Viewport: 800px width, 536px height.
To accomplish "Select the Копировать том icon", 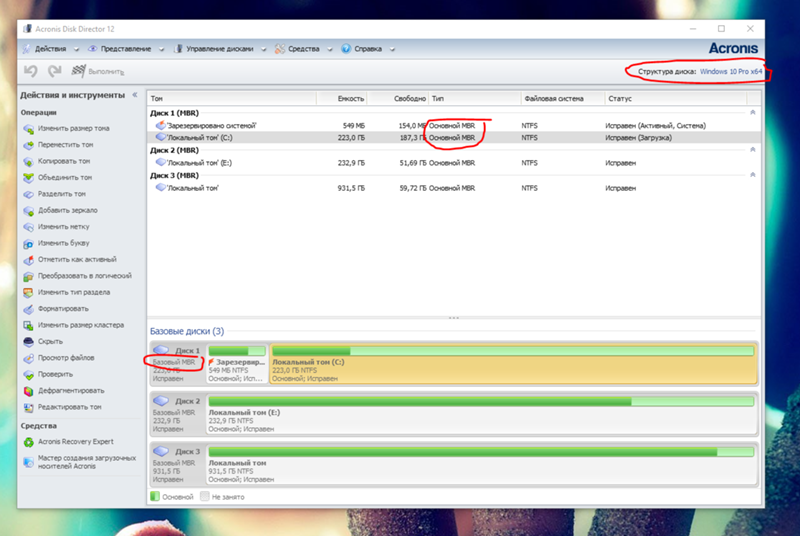I will tap(29, 162).
